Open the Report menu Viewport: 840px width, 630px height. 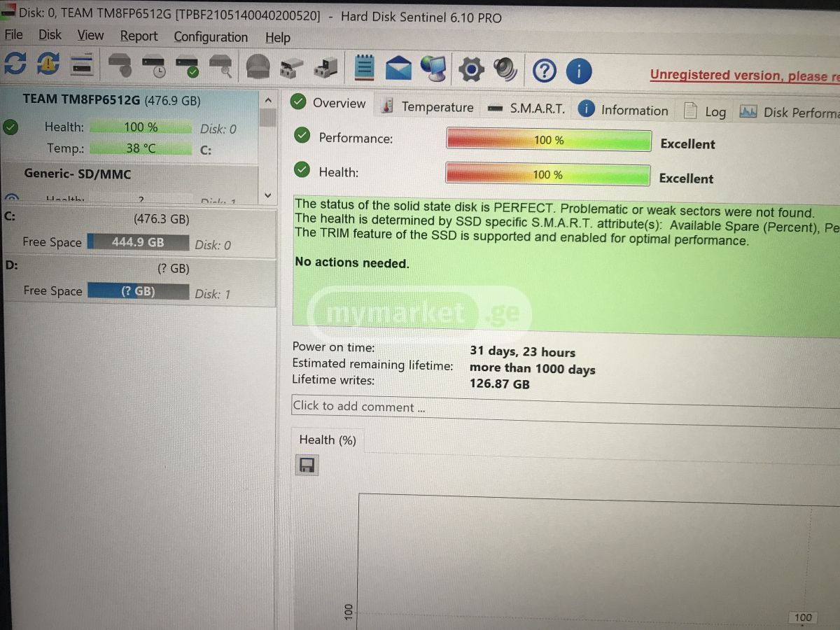click(x=139, y=36)
